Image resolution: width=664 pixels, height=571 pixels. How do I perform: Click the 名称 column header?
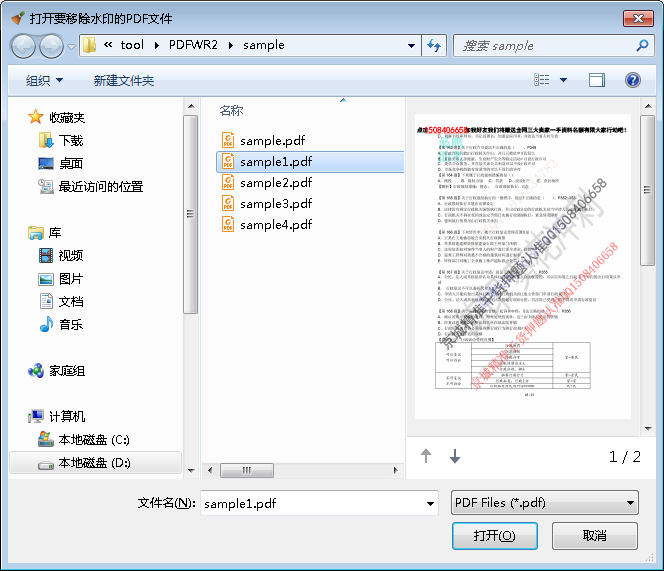(231, 111)
